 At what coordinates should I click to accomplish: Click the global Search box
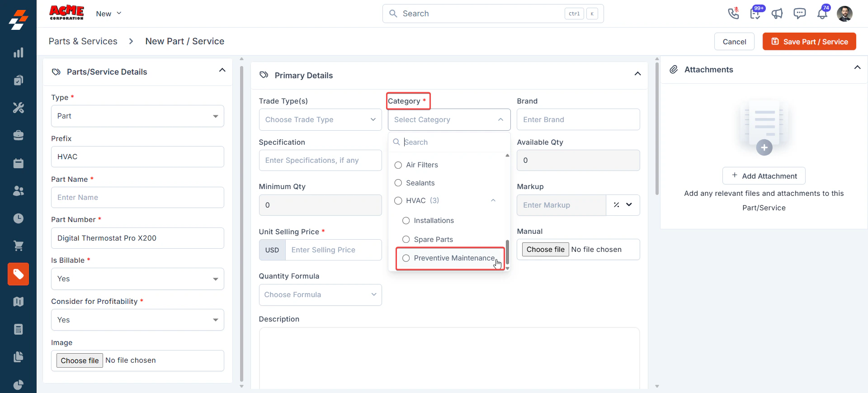coord(493,14)
